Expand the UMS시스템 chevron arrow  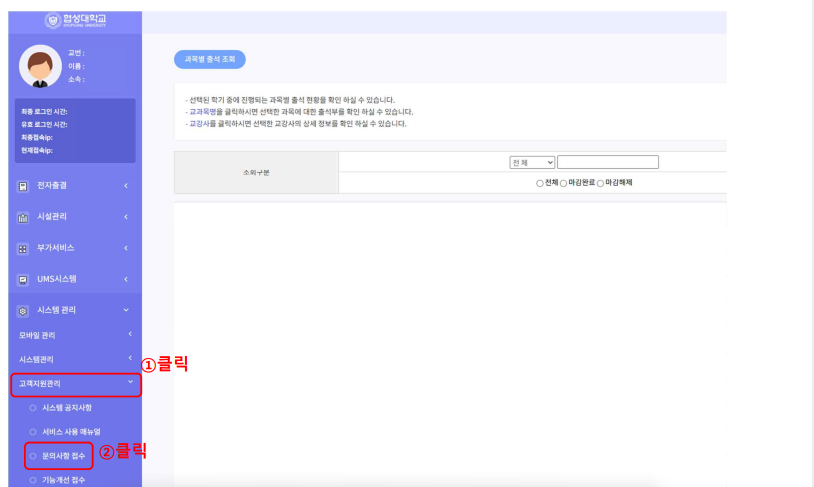[x=126, y=279]
